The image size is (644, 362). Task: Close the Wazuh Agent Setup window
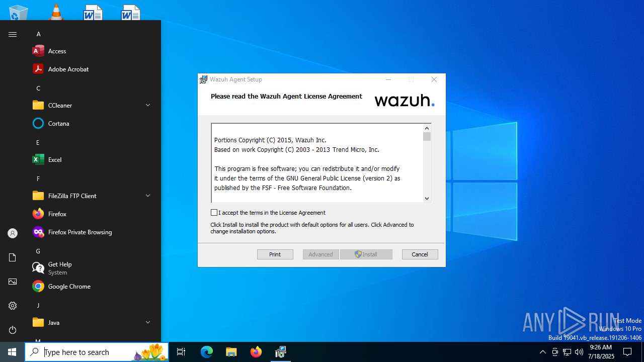click(434, 79)
